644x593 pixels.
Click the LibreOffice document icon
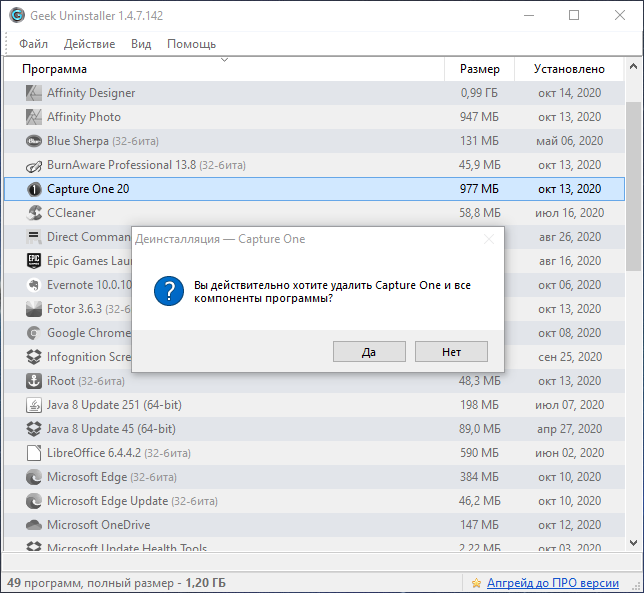coord(34,453)
